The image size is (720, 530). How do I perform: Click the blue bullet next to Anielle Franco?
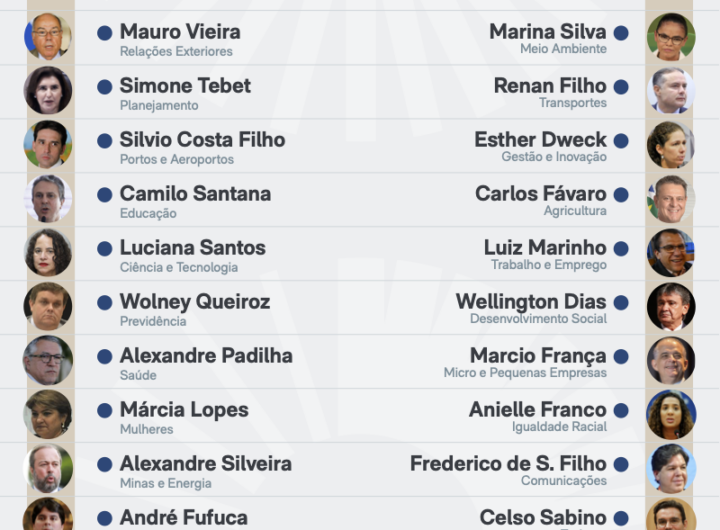click(x=621, y=411)
